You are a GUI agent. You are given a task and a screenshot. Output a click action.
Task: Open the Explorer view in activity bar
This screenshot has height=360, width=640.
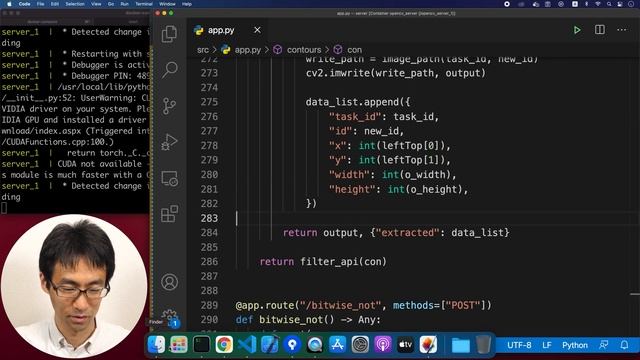tap(169, 34)
